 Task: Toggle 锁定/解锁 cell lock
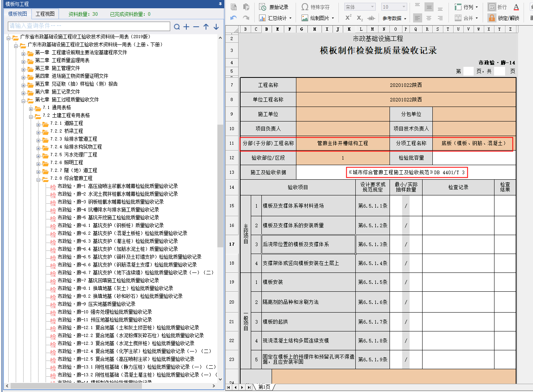pos(504,18)
